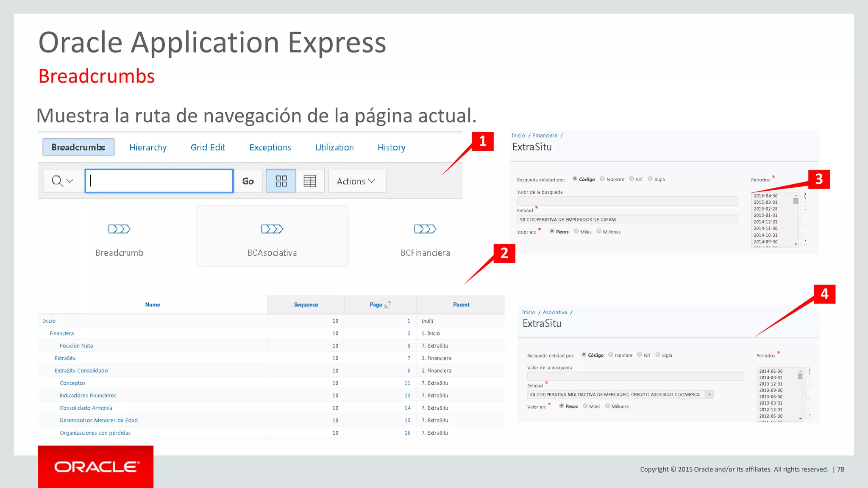Click the Go button
Viewport: 868px width, 488px height.
pyautogui.click(x=248, y=181)
